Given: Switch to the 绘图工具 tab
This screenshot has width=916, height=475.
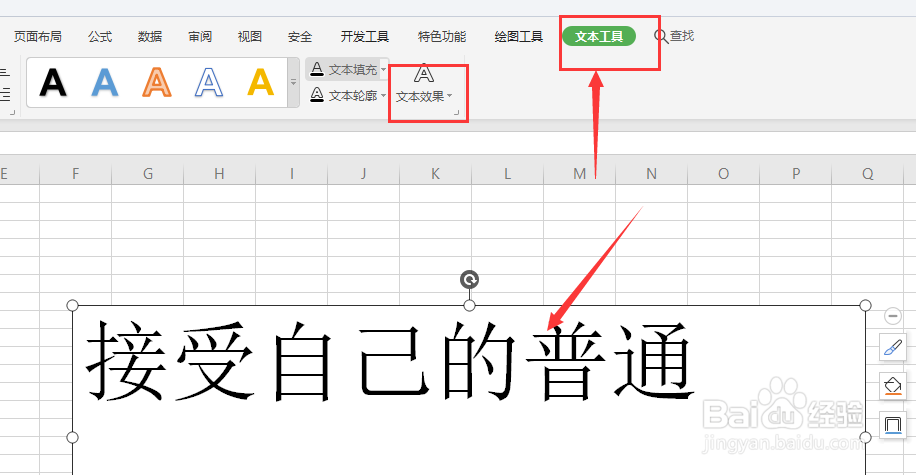Looking at the screenshot, I should tap(519, 36).
